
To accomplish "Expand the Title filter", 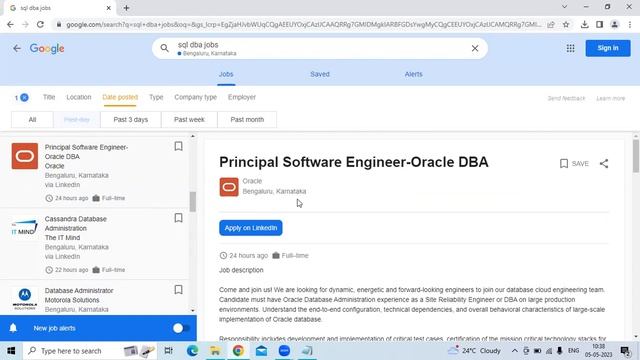I will pos(49,97).
